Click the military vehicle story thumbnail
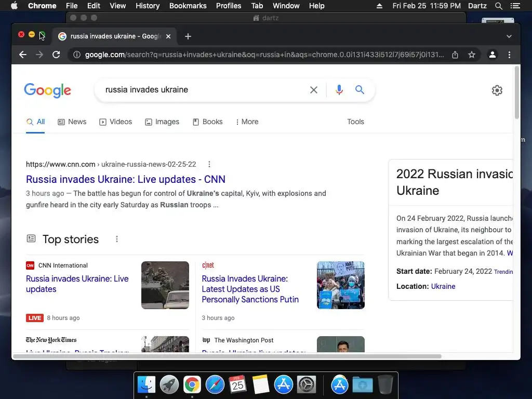 coord(165,285)
